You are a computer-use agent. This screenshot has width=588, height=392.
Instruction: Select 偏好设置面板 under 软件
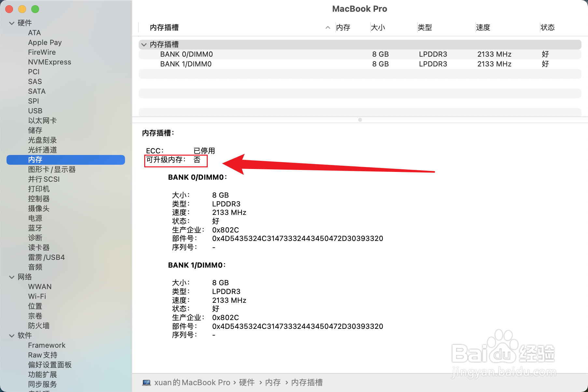pos(50,365)
